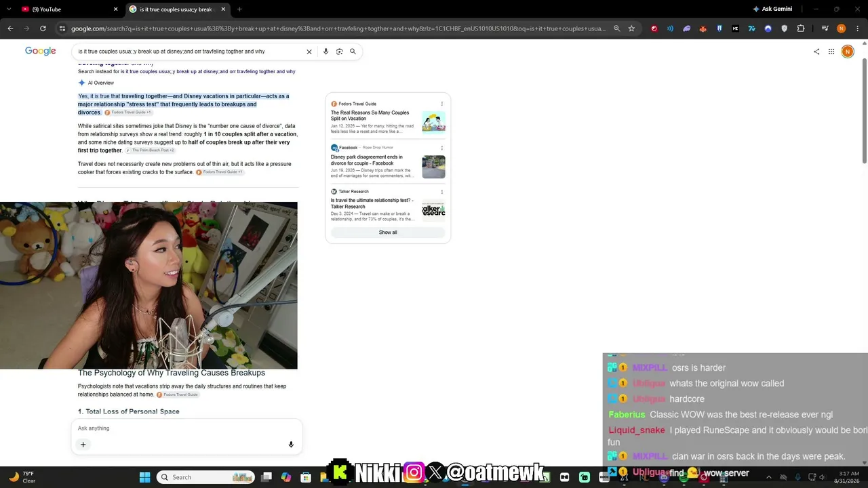Bookmark this page with the star icon
The image size is (868, 488).
pyautogui.click(x=631, y=28)
